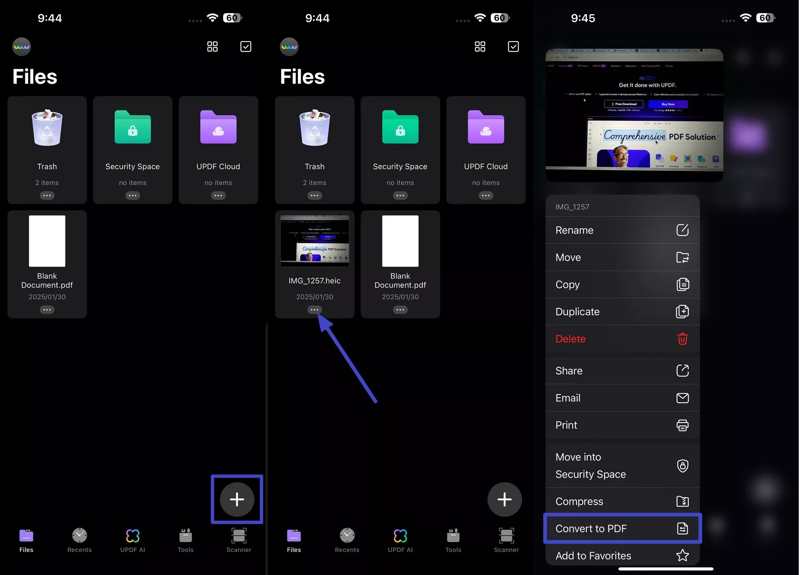The height and width of the screenshot is (575, 800).
Task: Select Tools tab in middle screen
Action: [x=454, y=541]
